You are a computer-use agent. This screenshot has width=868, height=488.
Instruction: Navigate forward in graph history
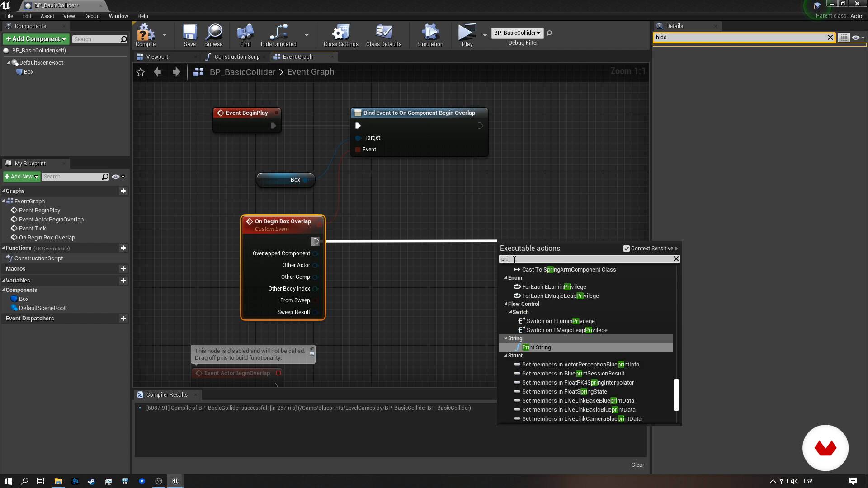point(176,72)
